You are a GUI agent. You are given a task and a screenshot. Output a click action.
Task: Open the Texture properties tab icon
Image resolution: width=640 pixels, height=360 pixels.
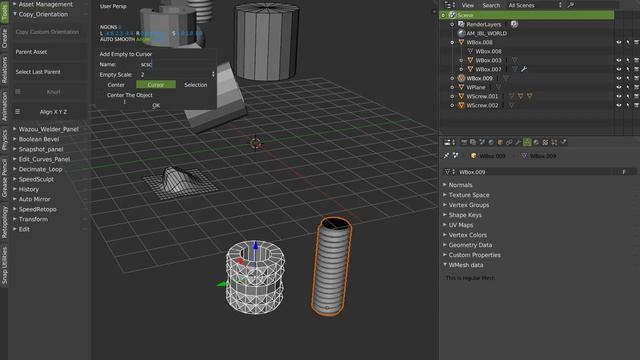pyautogui.click(x=545, y=142)
